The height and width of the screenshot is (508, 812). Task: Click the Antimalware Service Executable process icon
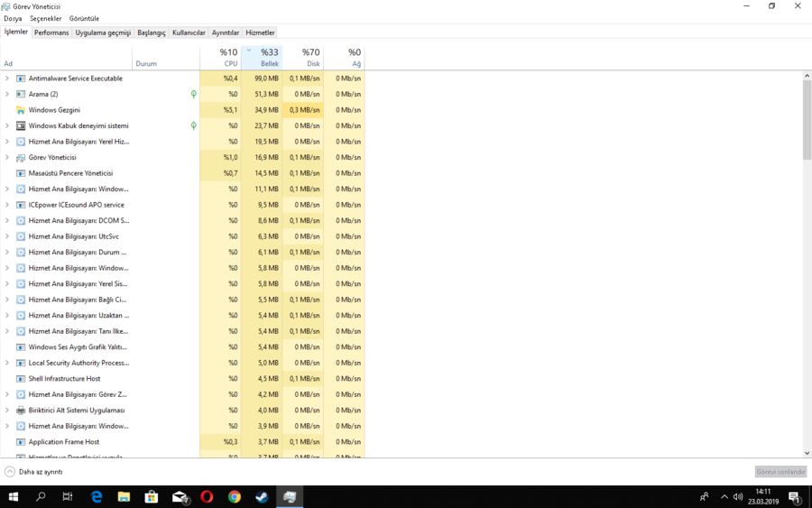click(x=21, y=79)
